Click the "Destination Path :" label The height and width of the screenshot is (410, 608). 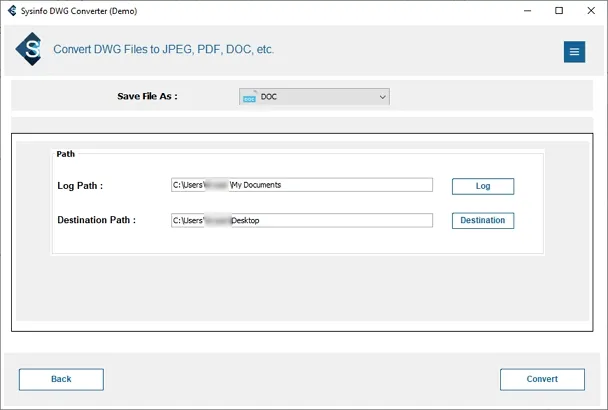click(96, 220)
